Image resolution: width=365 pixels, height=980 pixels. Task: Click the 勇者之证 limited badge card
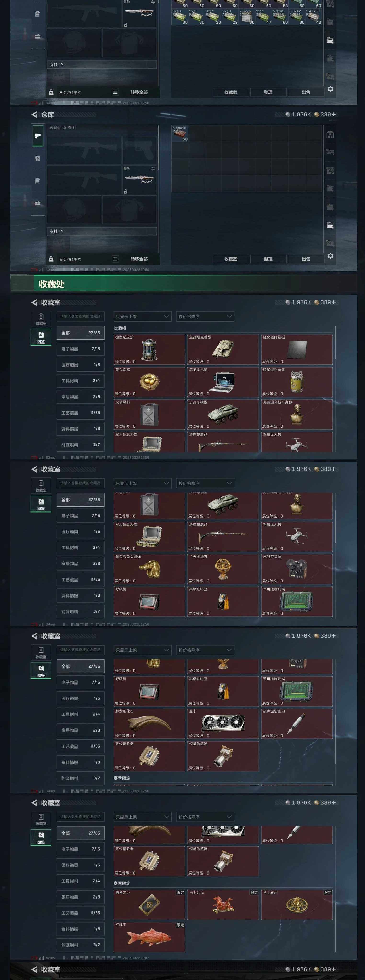[149, 905]
